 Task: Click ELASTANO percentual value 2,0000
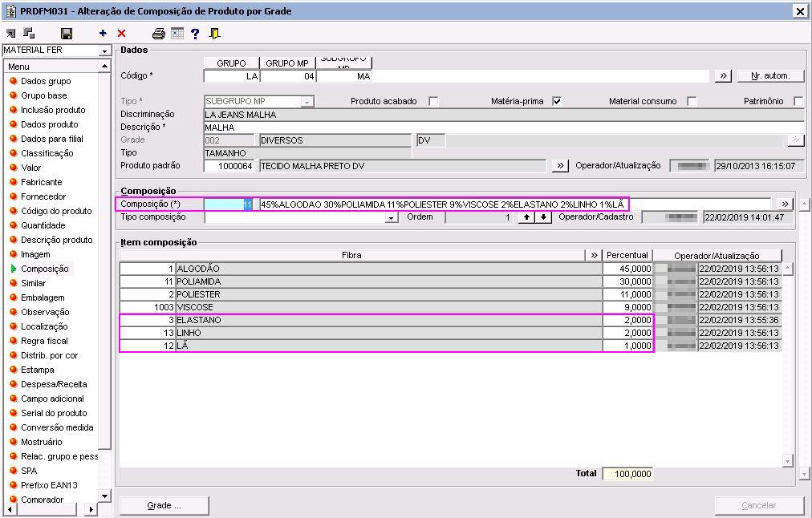tap(627, 320)
